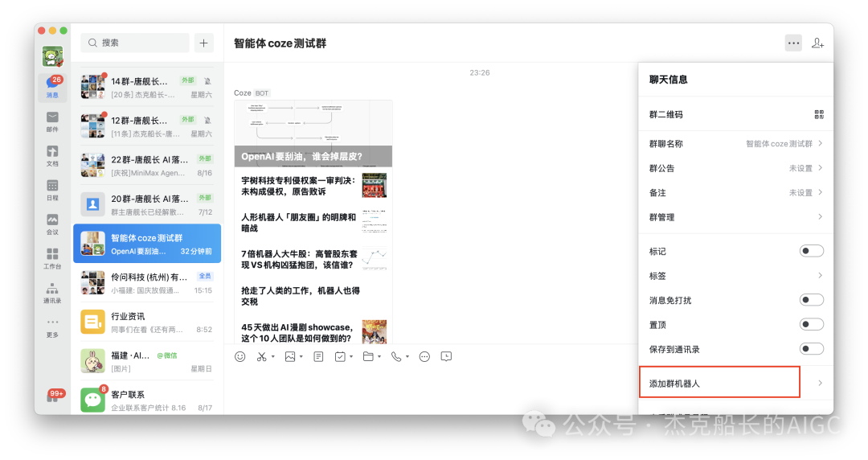Screen dimensions: 868x460
Task: Open article 宇树科技专利侵权案一审判决
Action: [313, 186]
